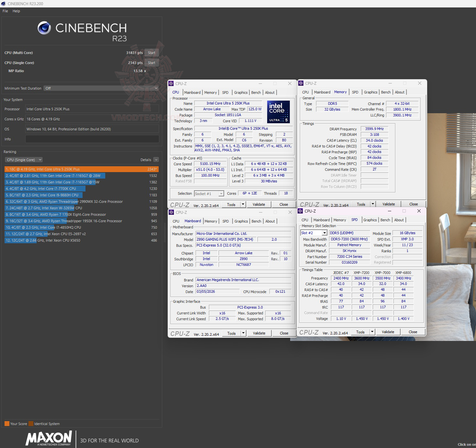Select the Xeon W-3265M ranking row
Viewport: 476px width, 448px height.
(x=82, y=208)
